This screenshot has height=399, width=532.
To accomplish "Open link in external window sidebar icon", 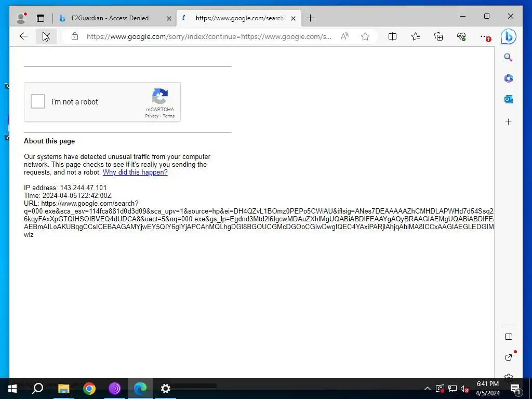I will (508, 357).
